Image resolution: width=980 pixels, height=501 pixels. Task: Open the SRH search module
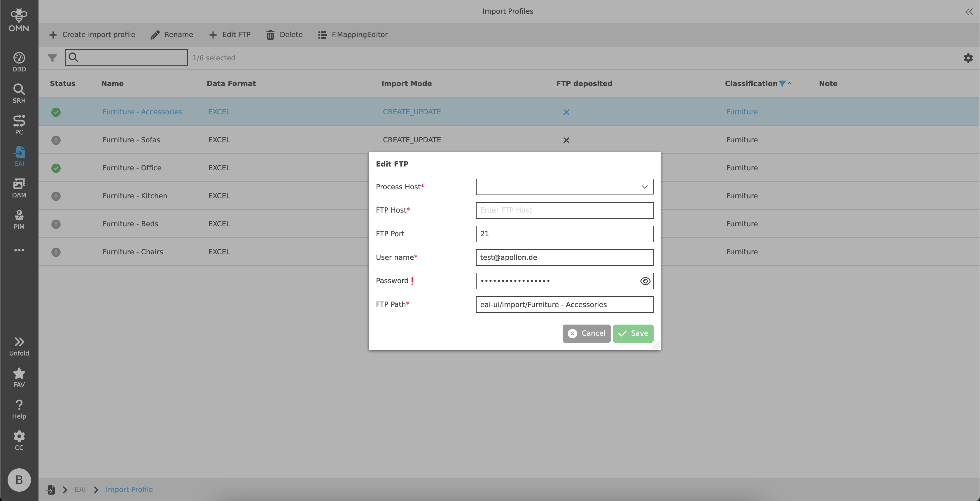pos(19,93)
